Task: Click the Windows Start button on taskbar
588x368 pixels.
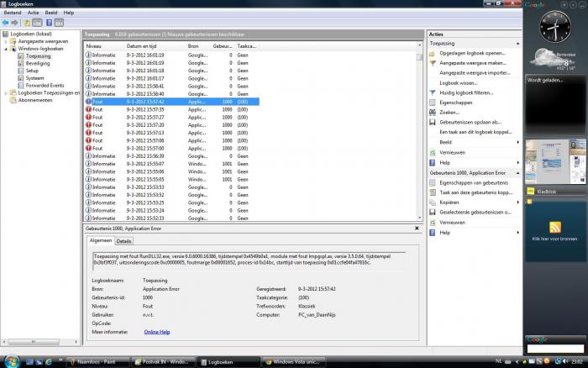Action: [x=8, y=361]
